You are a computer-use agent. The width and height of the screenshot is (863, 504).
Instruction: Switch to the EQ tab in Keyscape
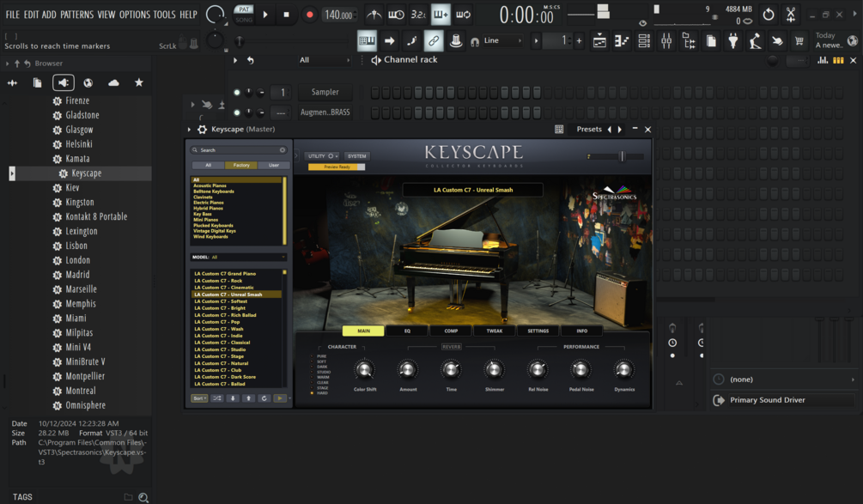click(x=407, y=331)
